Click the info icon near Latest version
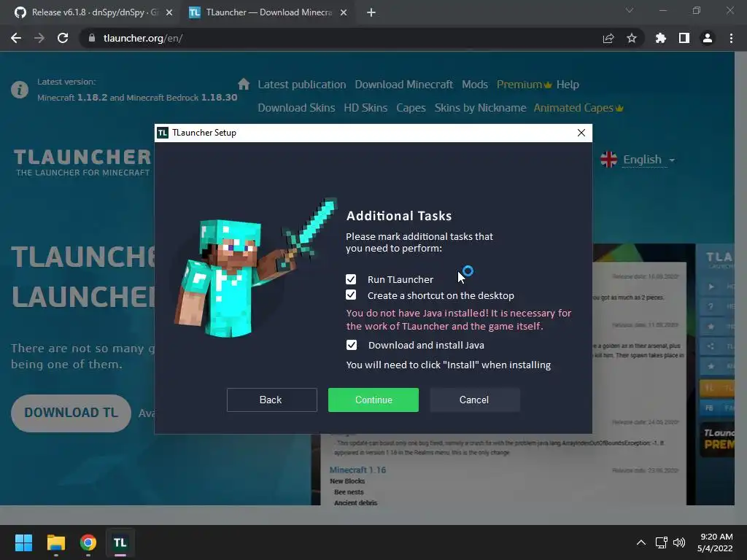Image resolution: width=747 pixels, height=560 pixels. (20, 90)
